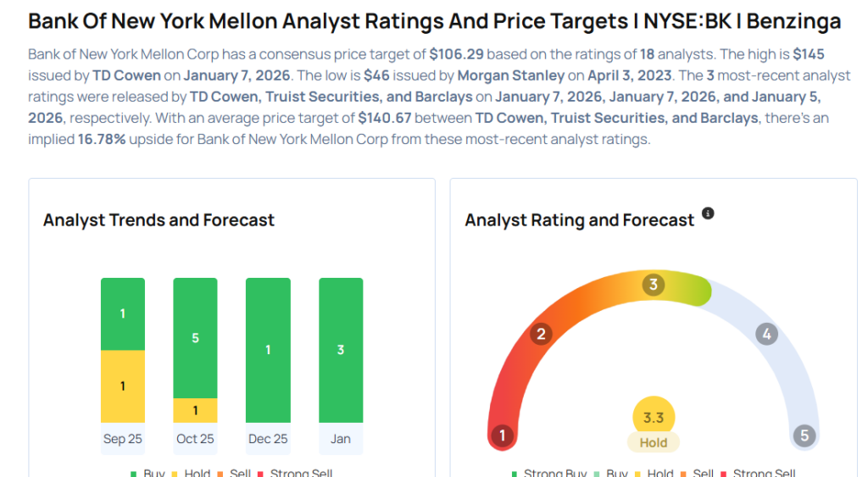Select gauge marker number 3

[x=653, y=285]
